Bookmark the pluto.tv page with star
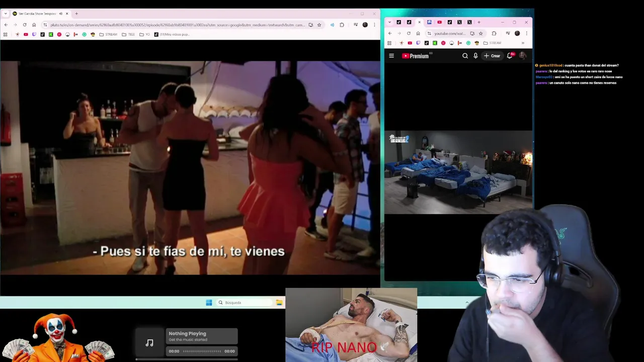This screenshot has height=362, width=644. point(319,25)
